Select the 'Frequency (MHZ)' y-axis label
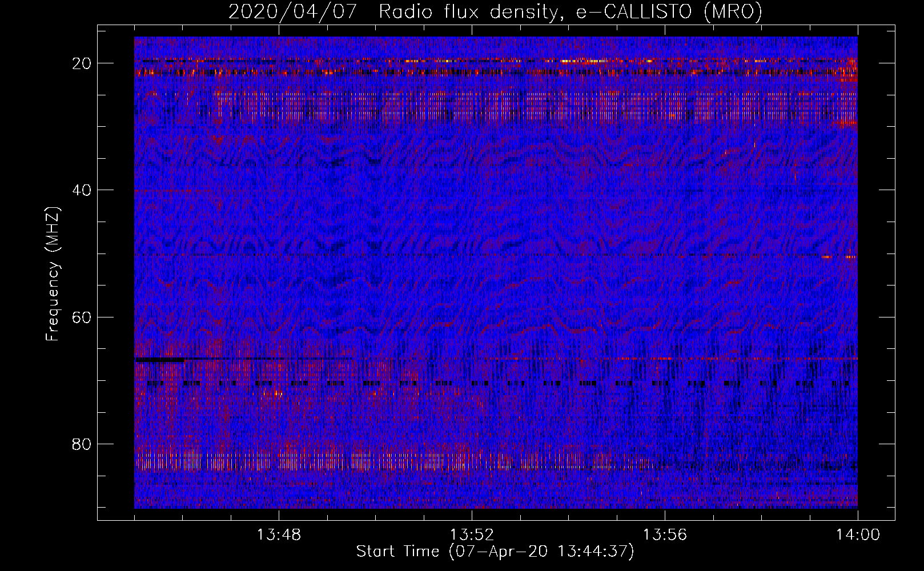Image resolution: width=924 pixels, height=571 pixels. pyautogui.click(x=53, y=274)
